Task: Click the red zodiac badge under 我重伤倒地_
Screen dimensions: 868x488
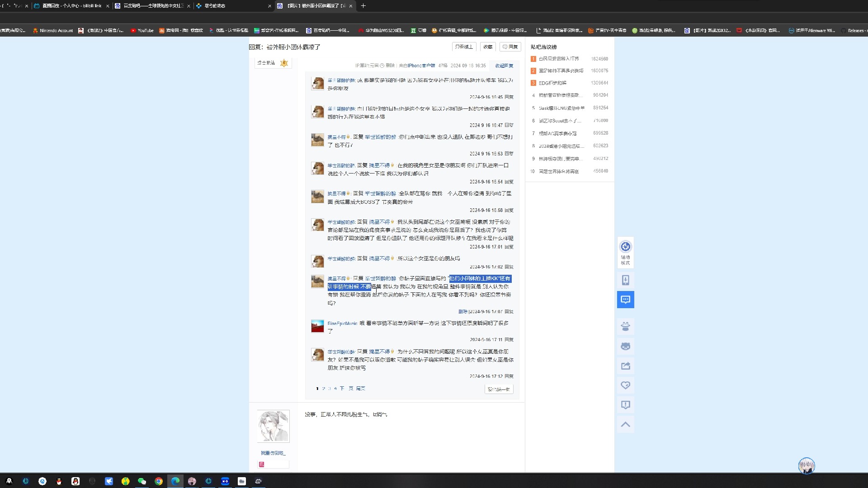Action: coord(261,464)
